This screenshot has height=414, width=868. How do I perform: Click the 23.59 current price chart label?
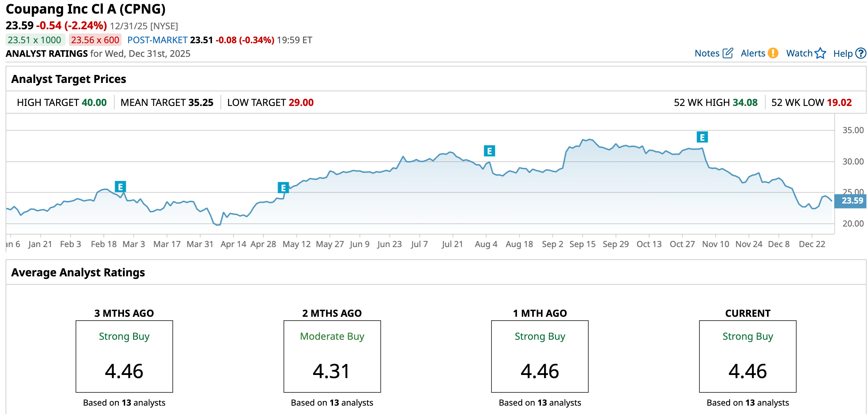[x=852, y=201]
